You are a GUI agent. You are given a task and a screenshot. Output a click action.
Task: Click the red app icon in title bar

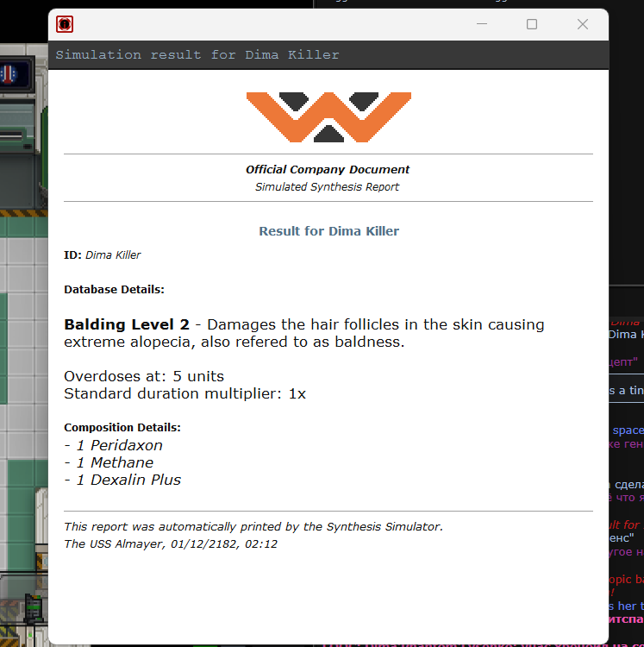pyautogui.click(x=65, y=24)
